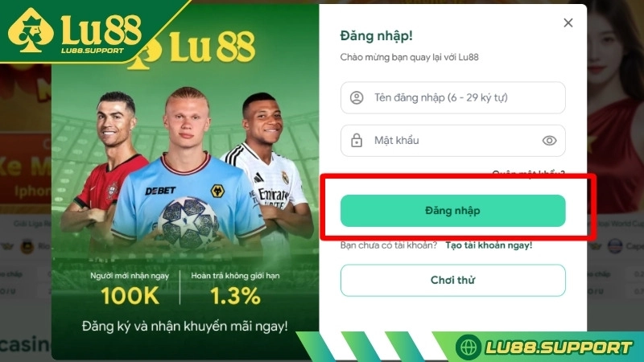Click the soccer ball in promo image
This screenshot has width=644, height=362.
(x=188, y=224)
